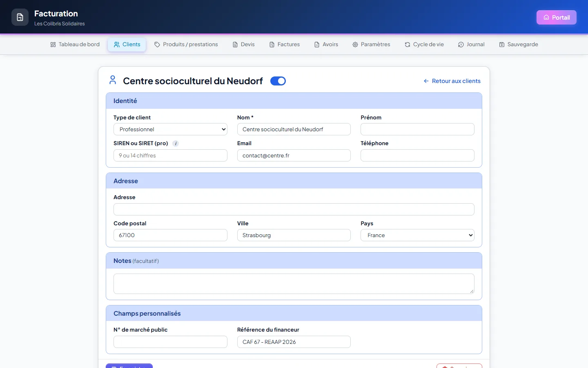This screenshot has width=588, height=368.
Task: Click the client person icon beside title
Action: pos(113,80)
